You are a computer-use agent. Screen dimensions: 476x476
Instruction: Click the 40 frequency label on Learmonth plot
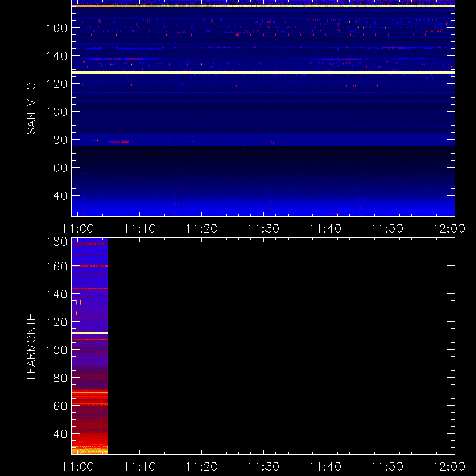click(x=60, y=434)
